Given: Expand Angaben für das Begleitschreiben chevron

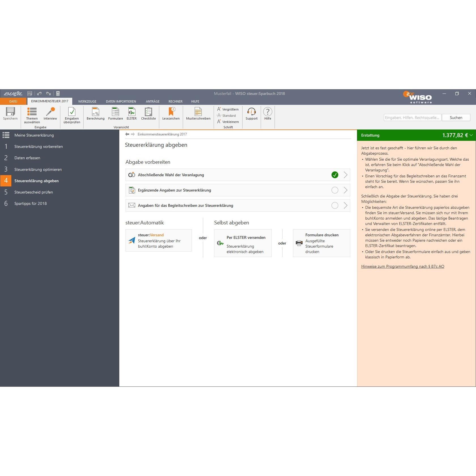Looking at the screenshot, I should [345, 205].
